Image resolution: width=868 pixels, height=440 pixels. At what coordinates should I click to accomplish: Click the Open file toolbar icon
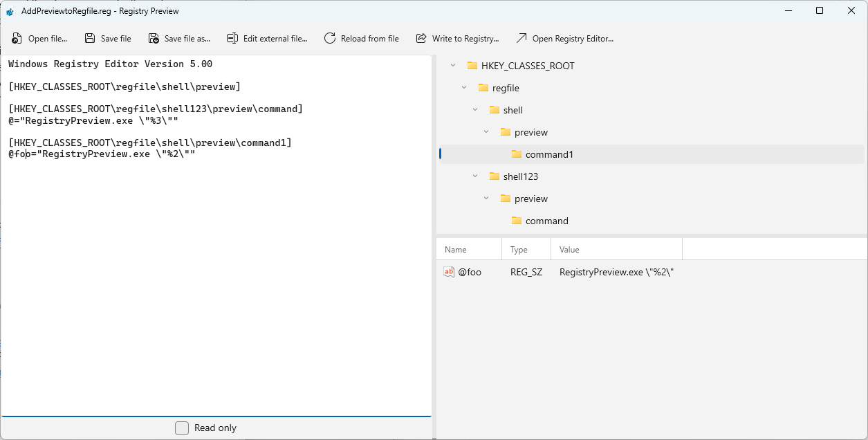click(x=16, y=38)
